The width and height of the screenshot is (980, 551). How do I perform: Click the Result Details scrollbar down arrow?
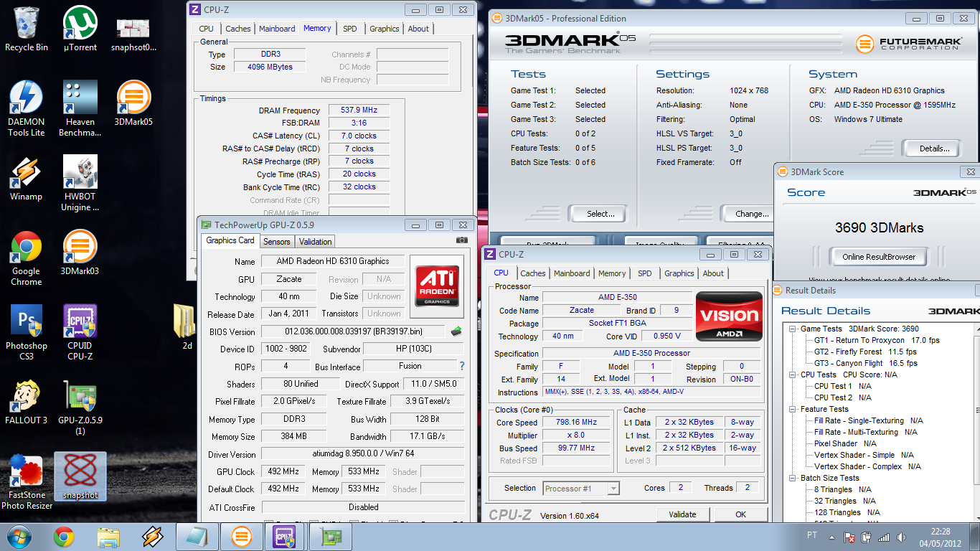tap(976, 517)
